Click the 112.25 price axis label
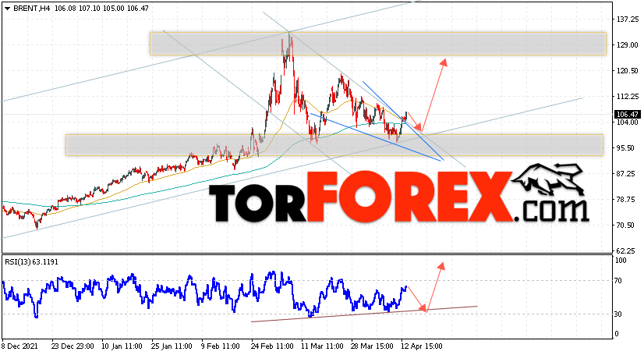Image resolution: width=644 pixels, height=355 pixels. [627, 97]
